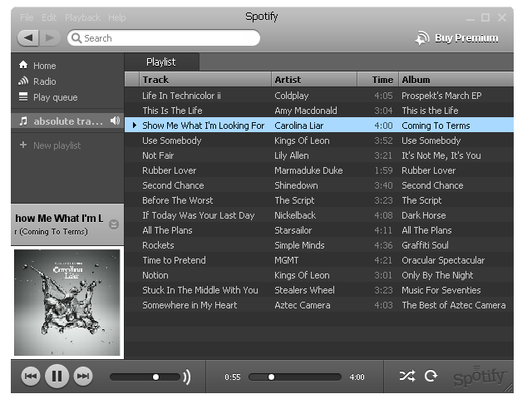
Task: Click the magnifier icon in search box
Action: coord(76,38)
